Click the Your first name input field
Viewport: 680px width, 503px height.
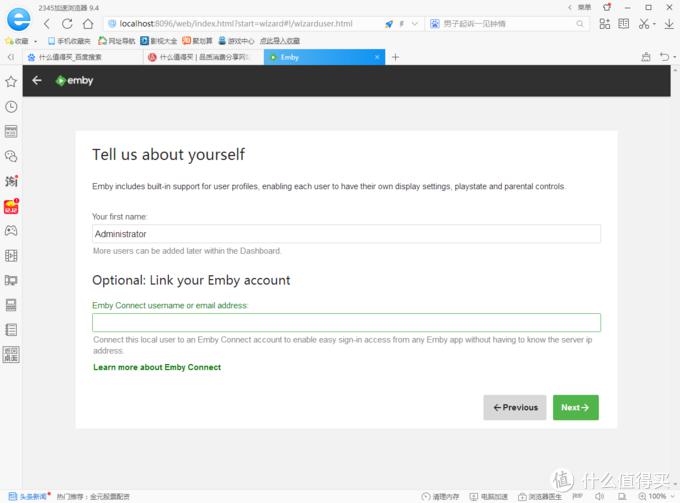346,234
